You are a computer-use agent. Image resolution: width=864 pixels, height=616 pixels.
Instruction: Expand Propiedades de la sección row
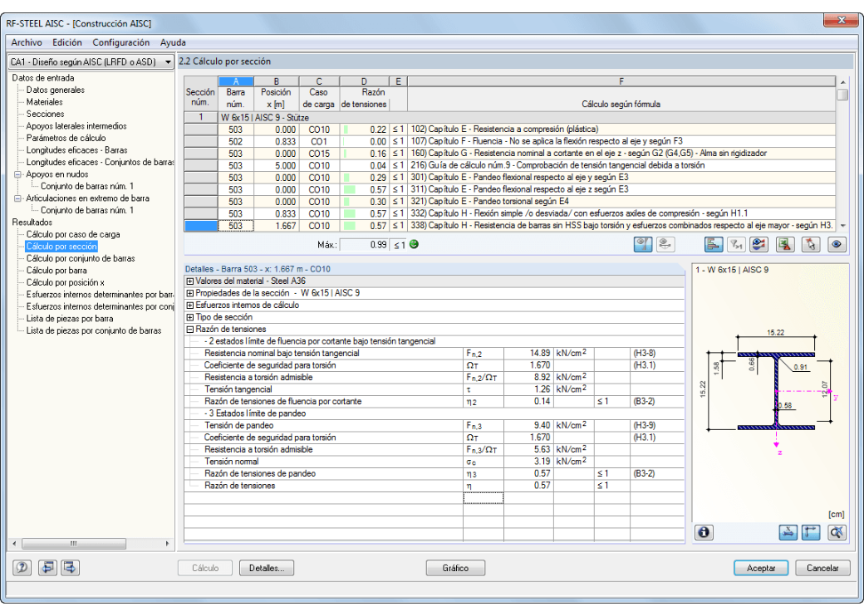pyautogui.click(x=190, y=293)
